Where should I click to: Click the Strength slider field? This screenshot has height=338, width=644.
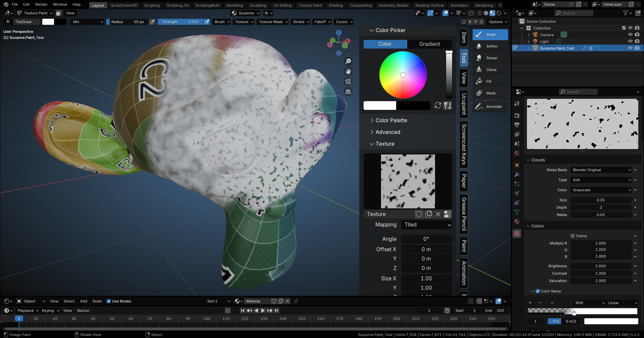coord(180,22)
